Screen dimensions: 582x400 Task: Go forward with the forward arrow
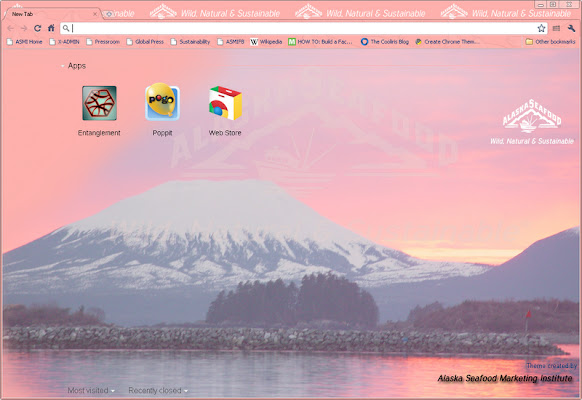click(x=24, y=28)
